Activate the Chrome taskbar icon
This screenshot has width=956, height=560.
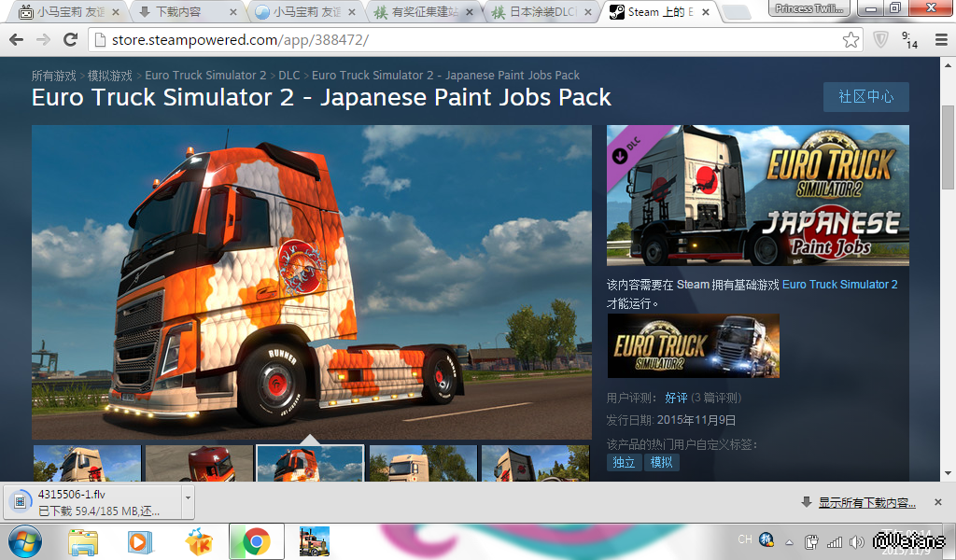[x=256, y=541]
